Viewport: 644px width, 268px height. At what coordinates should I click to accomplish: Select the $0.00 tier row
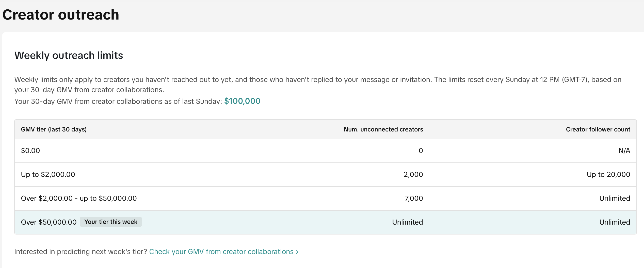pos(326,151)
